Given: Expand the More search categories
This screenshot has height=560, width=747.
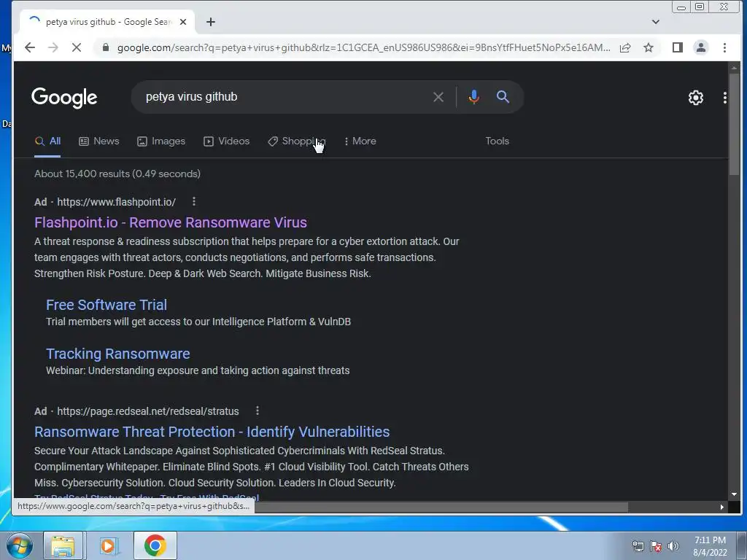Looking at the screenshot, I should (x=360, y=141).
